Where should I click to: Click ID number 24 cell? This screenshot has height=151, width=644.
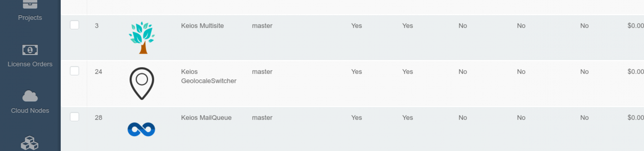point(98,72)
